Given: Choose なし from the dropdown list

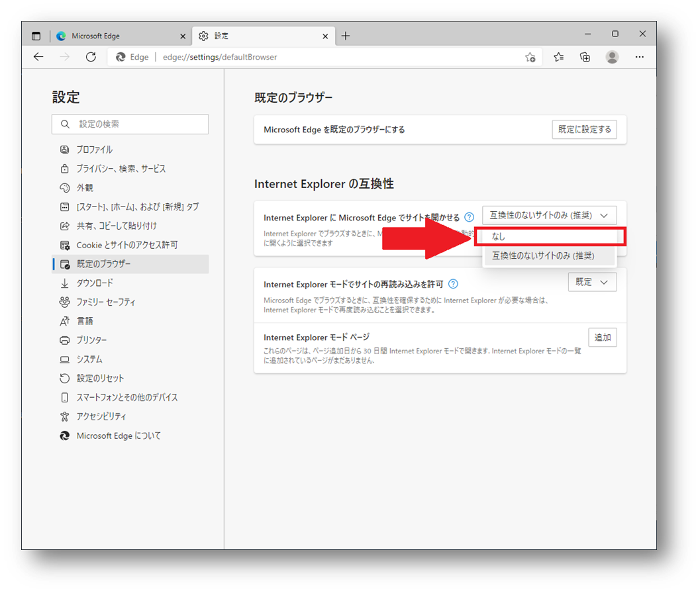Looking at the screenshot, I should pos(550,237).
